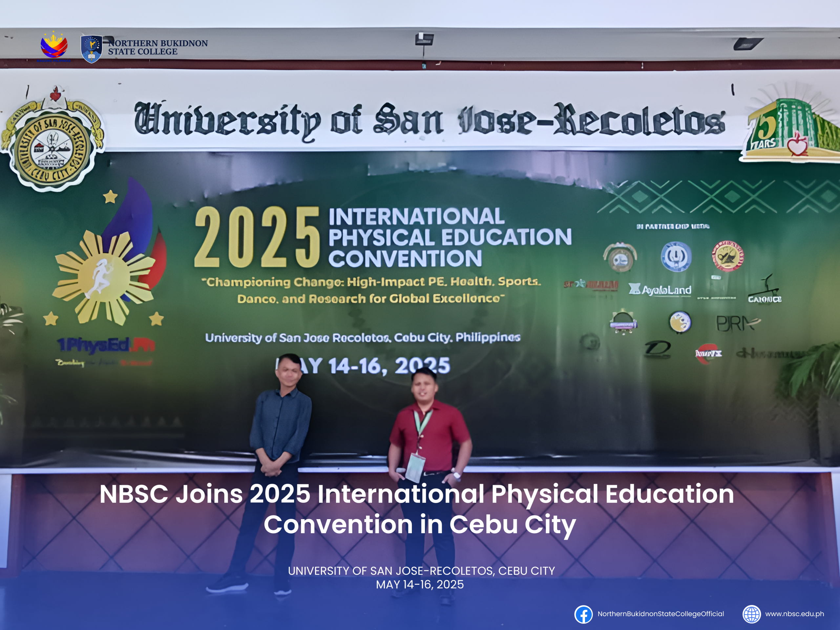Click the headline "NBSC Joins 2025 International Physical Education"

point(417,494)
